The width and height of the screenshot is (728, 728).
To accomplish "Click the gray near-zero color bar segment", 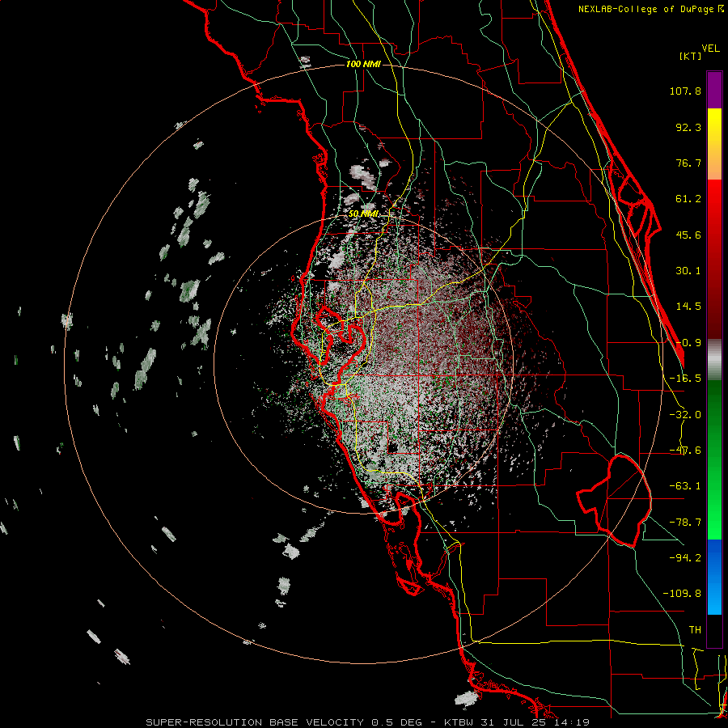I will click(x=714, y=360).
